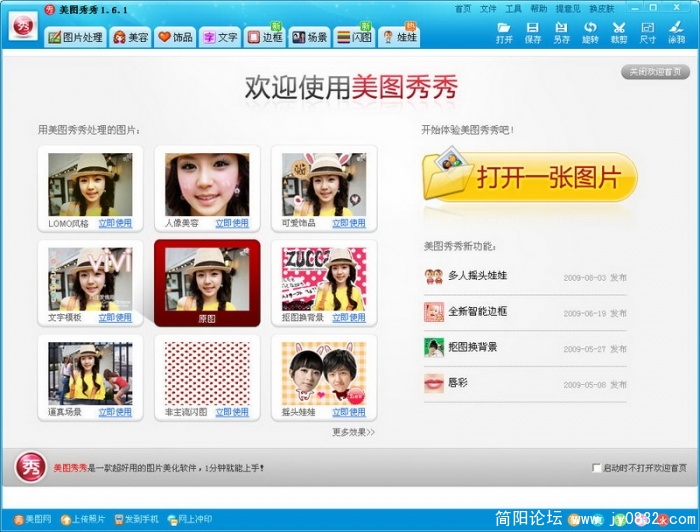Open the 工具 menu
Viewport: 700px width, 532px height.
(513, 8)
